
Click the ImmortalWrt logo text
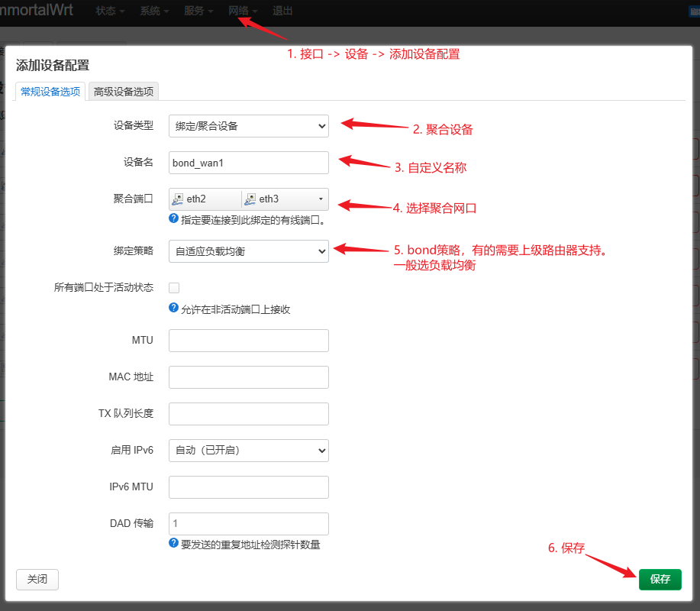(x=37, y=11)
